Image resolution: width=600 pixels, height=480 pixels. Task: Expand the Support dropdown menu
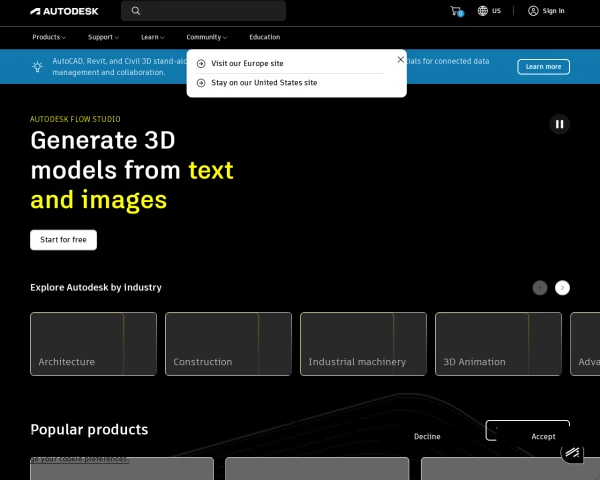(103, 37)
